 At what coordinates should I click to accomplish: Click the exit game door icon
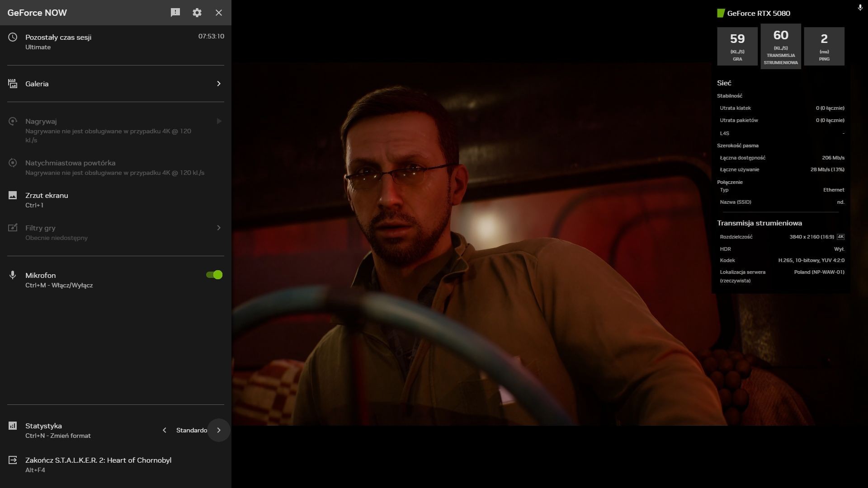click(x=13, y=460)
